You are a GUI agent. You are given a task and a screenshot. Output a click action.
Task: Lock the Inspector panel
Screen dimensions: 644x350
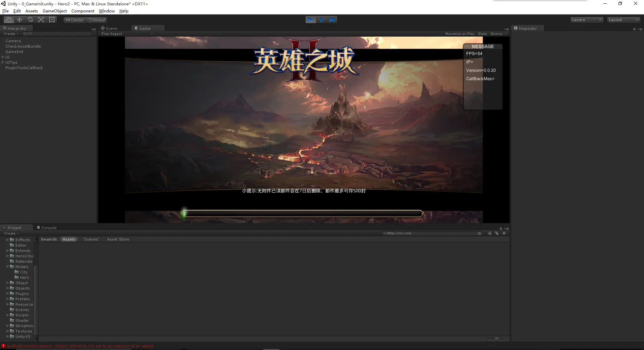634,29
